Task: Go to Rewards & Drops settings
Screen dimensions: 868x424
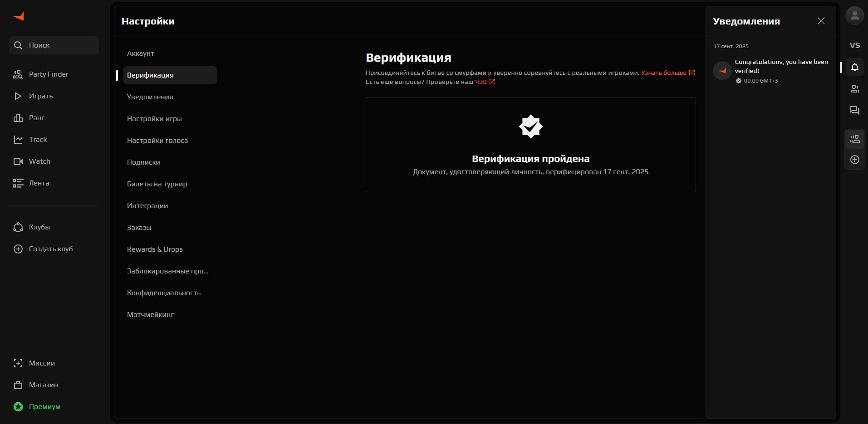Action: 155,249
